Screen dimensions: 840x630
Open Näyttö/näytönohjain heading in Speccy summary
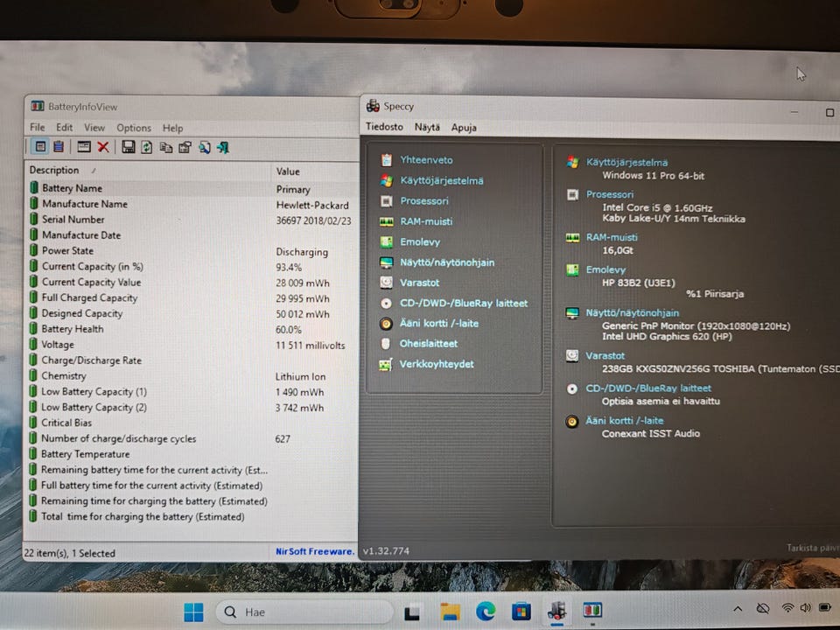[x=632, y=312]
